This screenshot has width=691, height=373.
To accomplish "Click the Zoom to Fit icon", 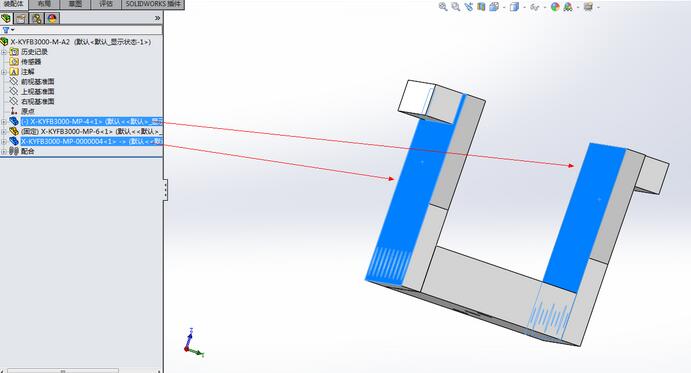I will pyautogui.click(x=443, y=7).
